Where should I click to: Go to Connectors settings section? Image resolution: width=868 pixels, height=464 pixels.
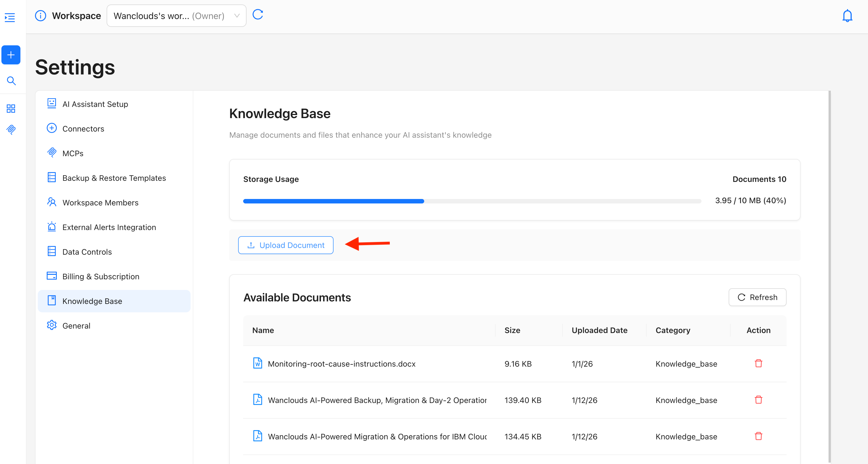coord(83,129)
